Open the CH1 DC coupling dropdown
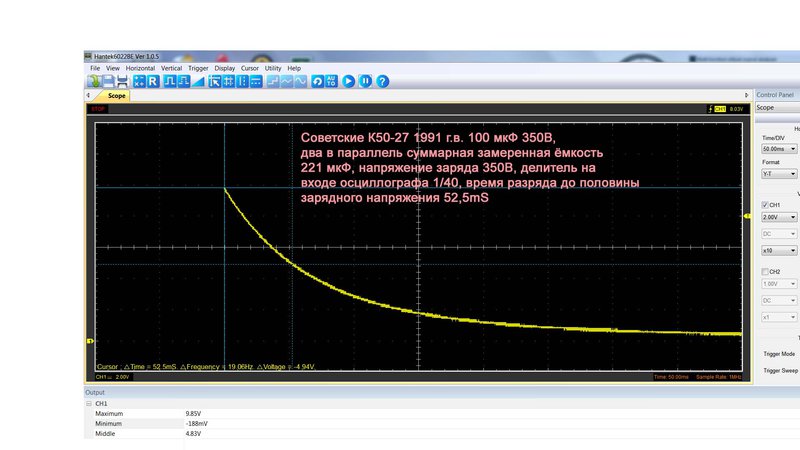The width and height of the screenshot is (800, 450). 779,234
